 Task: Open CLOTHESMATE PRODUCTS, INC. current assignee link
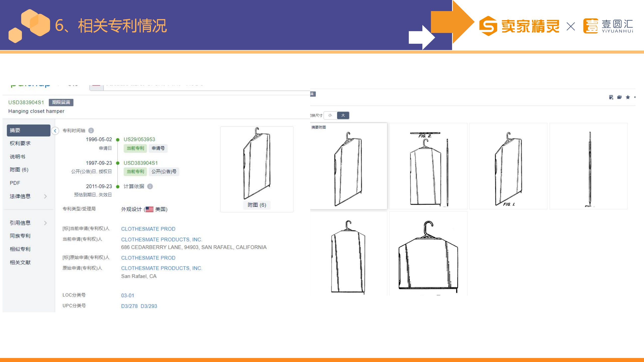(162, 240)
